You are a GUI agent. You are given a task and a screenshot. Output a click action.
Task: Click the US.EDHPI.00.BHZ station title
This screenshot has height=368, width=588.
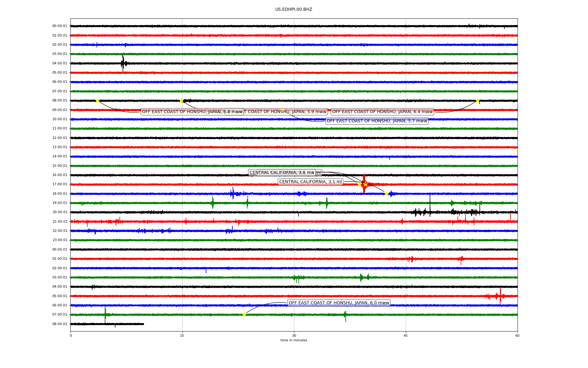pyautogui.click(x=293, y=10)
